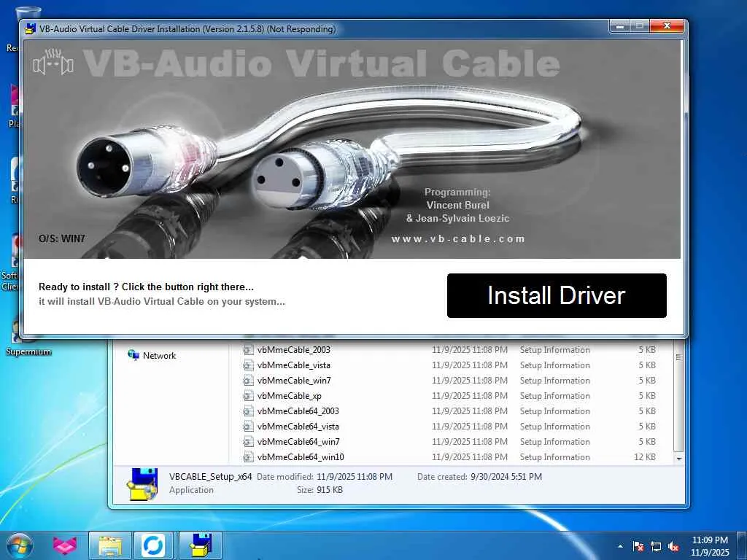Click the 12 KB size of vbMmeCable64_win10

(x=645, y=456)
